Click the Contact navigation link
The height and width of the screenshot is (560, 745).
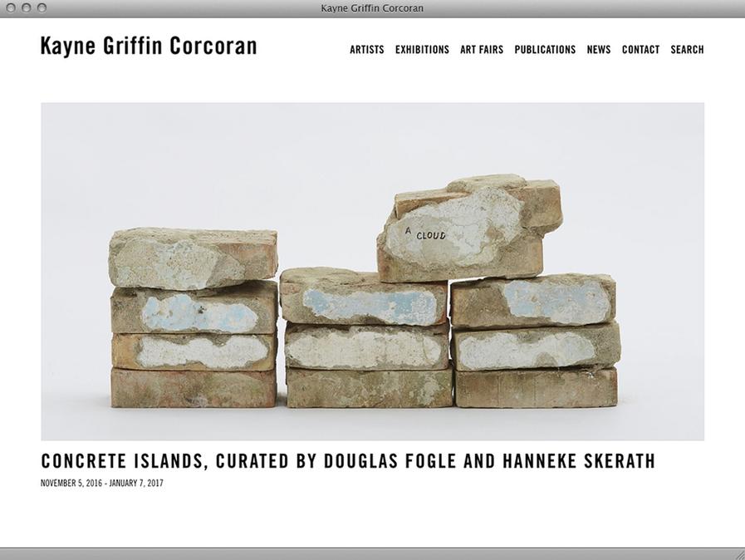click(640, 50)
